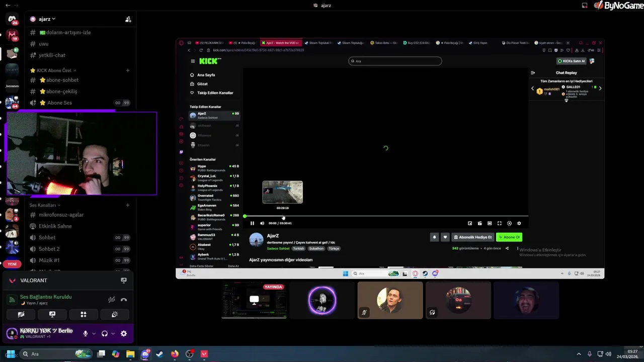This screenshot has width=644, height=362.
Task: Click screen share button in voice panel
Action: (x=52, y=314)
